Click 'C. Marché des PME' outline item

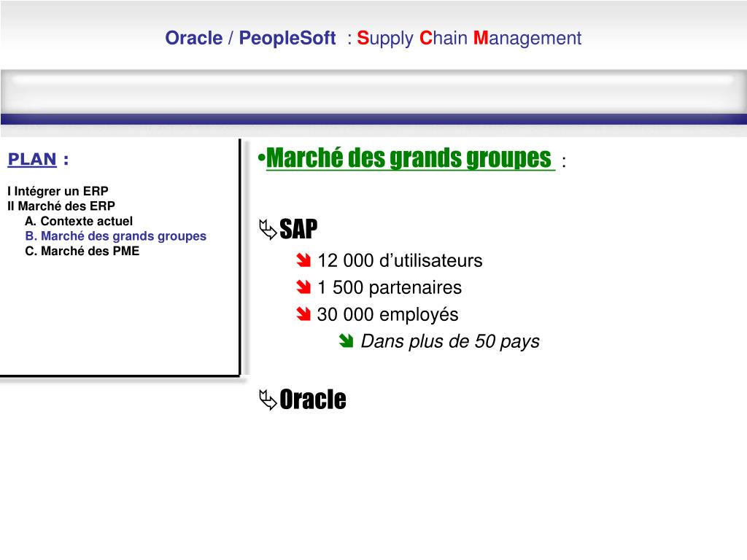[82, 251]
